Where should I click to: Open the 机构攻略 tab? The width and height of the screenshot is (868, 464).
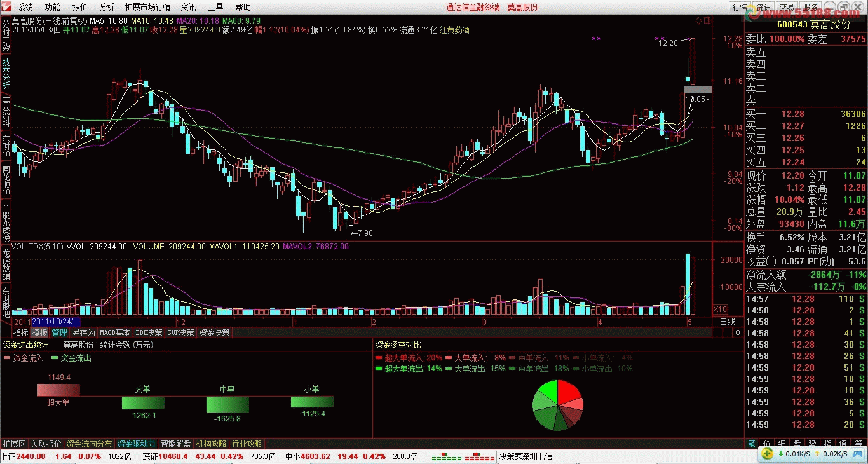(212, 444)
